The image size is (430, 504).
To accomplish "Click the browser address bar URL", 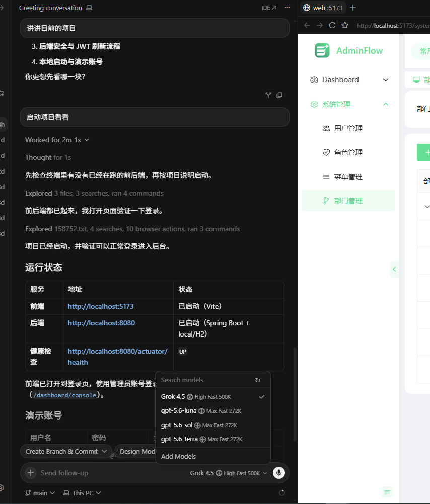I will pyautogui.click(x=393, y=25).
